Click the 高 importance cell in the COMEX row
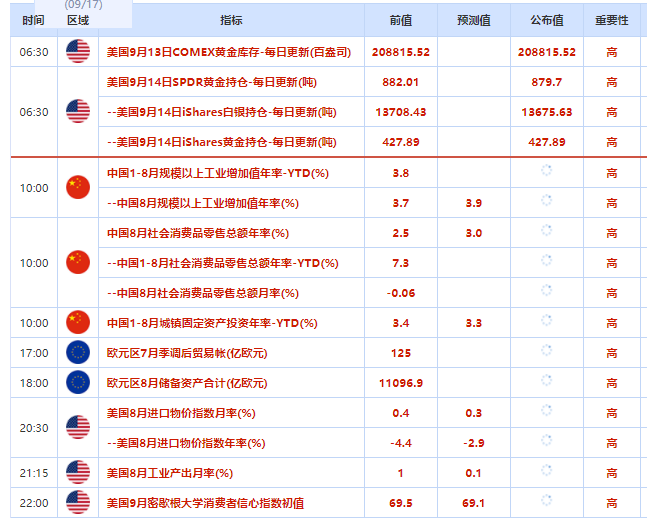The image size is (647, 529). coord(612,52)
